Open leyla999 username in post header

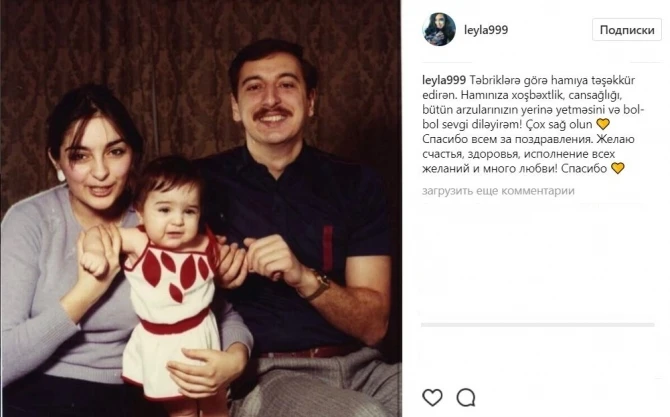coord(486,30)
